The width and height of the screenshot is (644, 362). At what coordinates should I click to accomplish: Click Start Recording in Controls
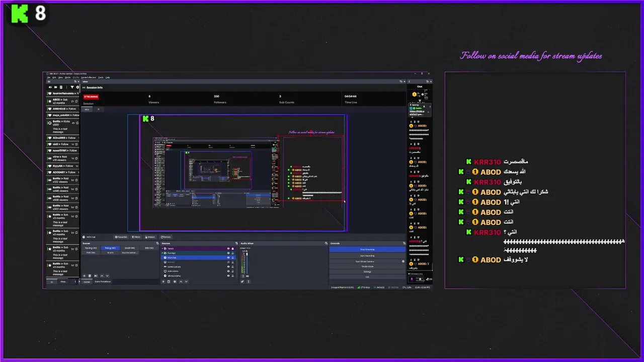[x=367, y=255]
